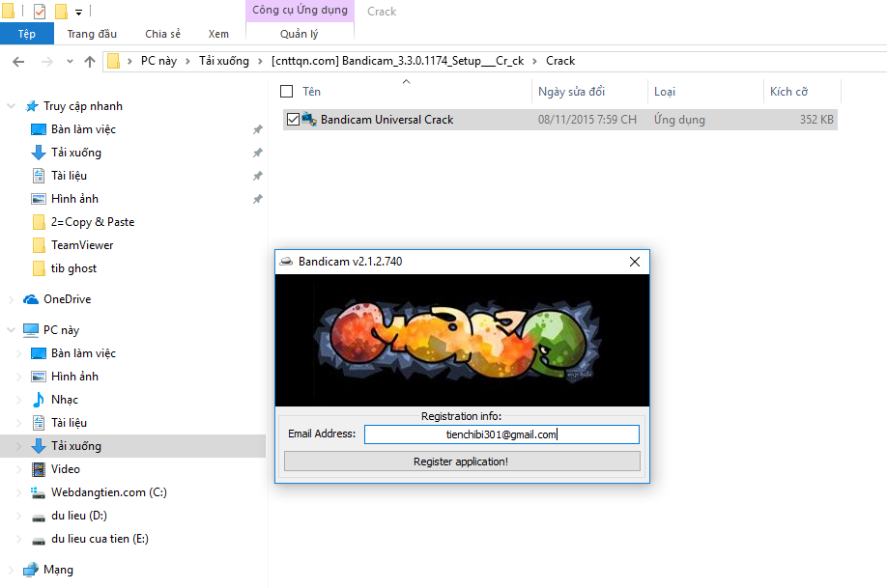Click PC này in the address bar
The image size is (887, 588).
(x=159, y=61)
